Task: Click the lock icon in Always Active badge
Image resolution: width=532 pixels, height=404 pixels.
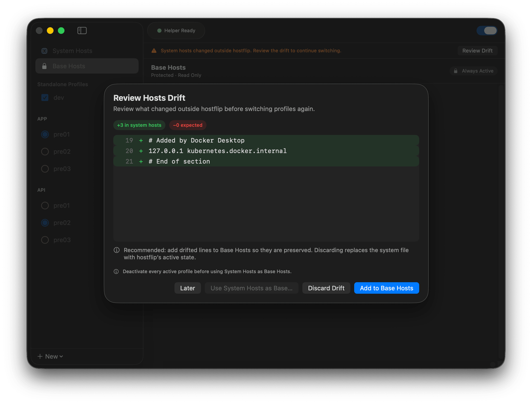Action: 456,71
